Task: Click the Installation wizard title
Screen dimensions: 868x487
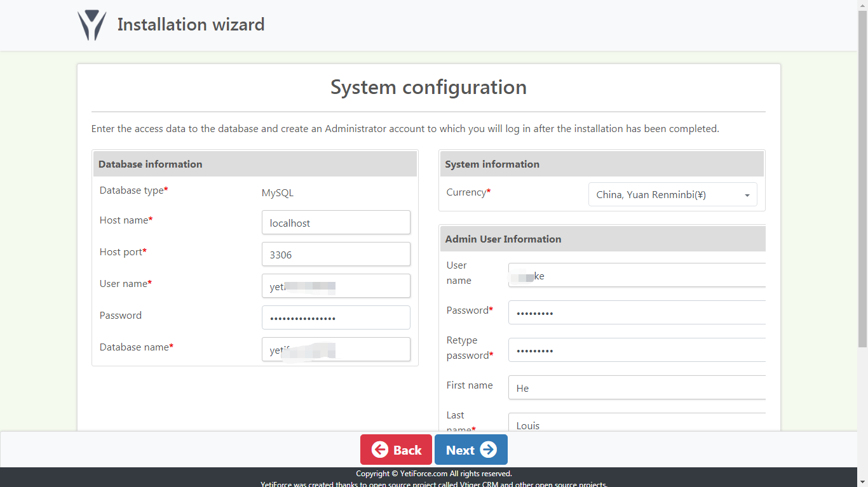Action: tap(191, 25)
